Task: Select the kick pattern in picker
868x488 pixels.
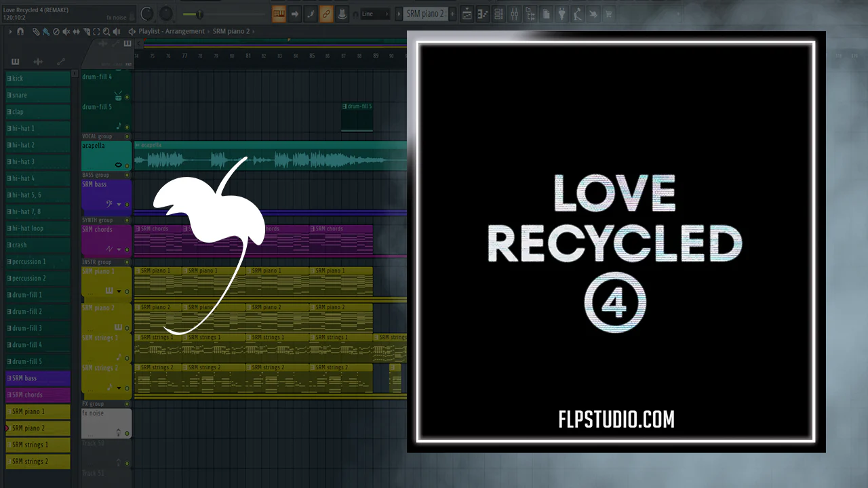Action: point(38,79)
